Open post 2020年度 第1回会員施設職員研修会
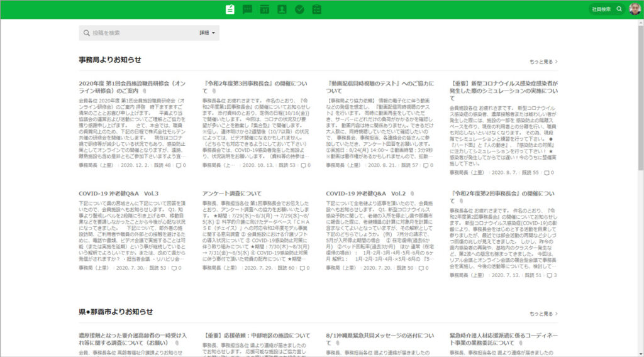The image size is (644, 357). 131,87
